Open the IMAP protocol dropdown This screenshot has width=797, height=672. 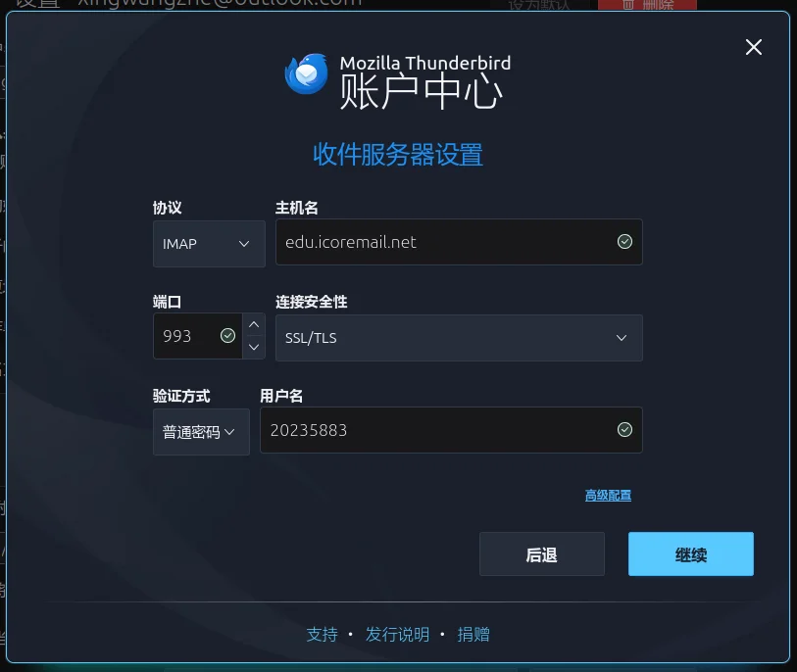pos(209,244)
